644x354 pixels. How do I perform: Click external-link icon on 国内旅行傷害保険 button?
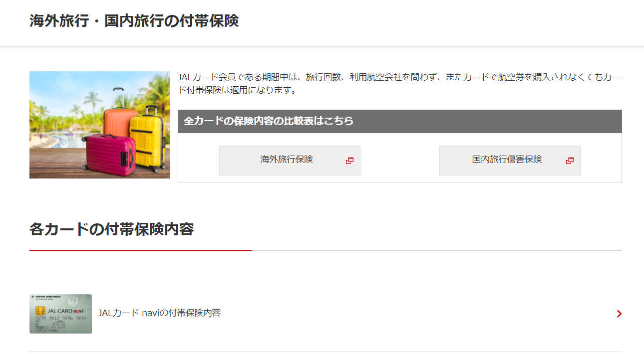pyautogui.click(x=570, y=161)
